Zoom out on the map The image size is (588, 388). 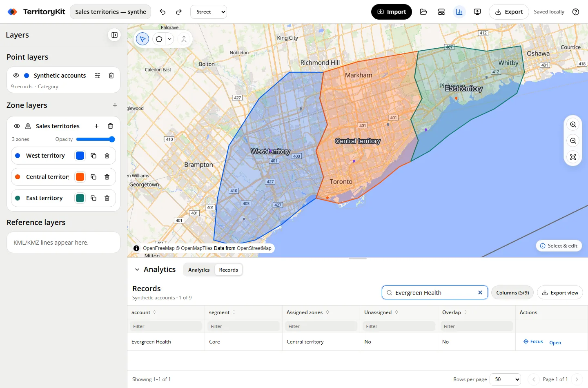(573, 141)
